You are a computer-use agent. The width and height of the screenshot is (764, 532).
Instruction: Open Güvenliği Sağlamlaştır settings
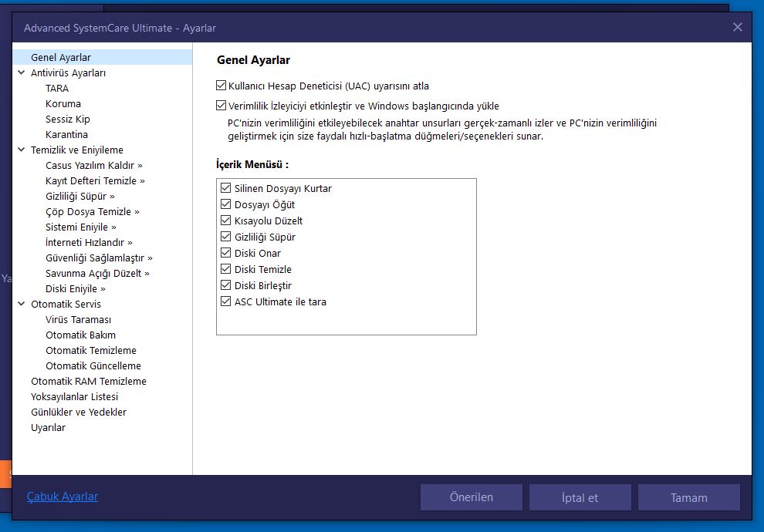[99, 258]
